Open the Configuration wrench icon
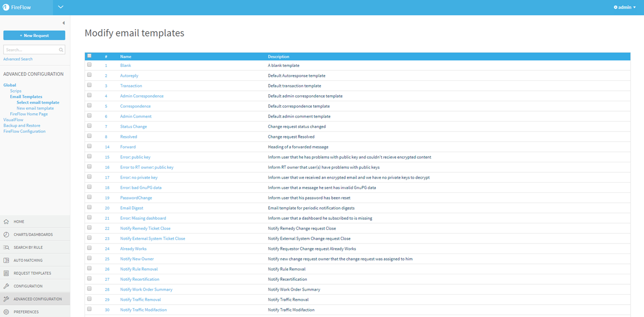The height and width of the screenshot is (317, 644). click(6, 286)
